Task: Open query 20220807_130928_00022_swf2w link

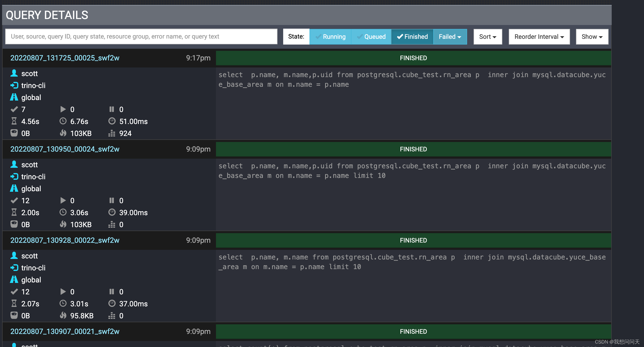Action: point(65,240)
